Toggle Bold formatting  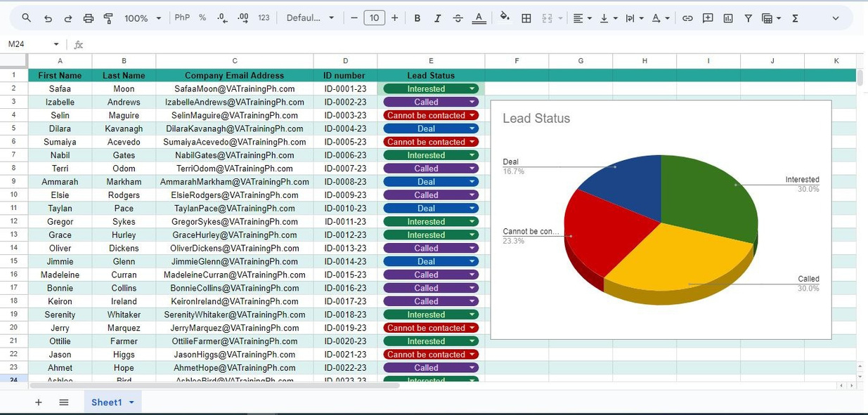417,18
